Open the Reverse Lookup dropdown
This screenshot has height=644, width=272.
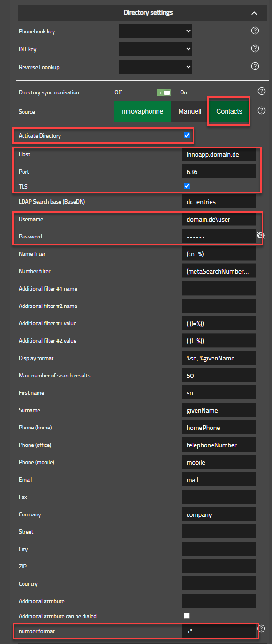[x=156, y=66]
